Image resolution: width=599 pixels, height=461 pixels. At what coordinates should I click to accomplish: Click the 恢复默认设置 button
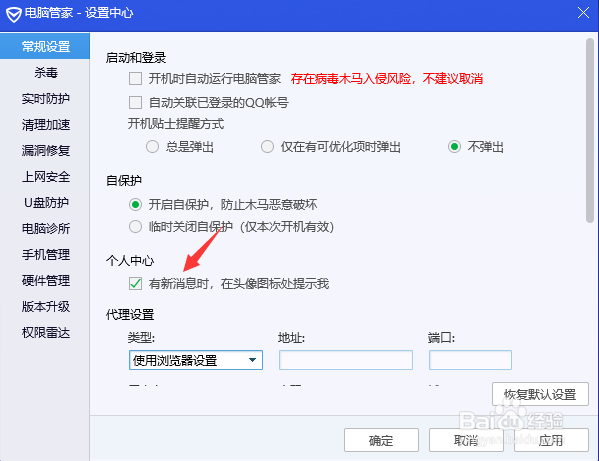click(x=540, y=394)
